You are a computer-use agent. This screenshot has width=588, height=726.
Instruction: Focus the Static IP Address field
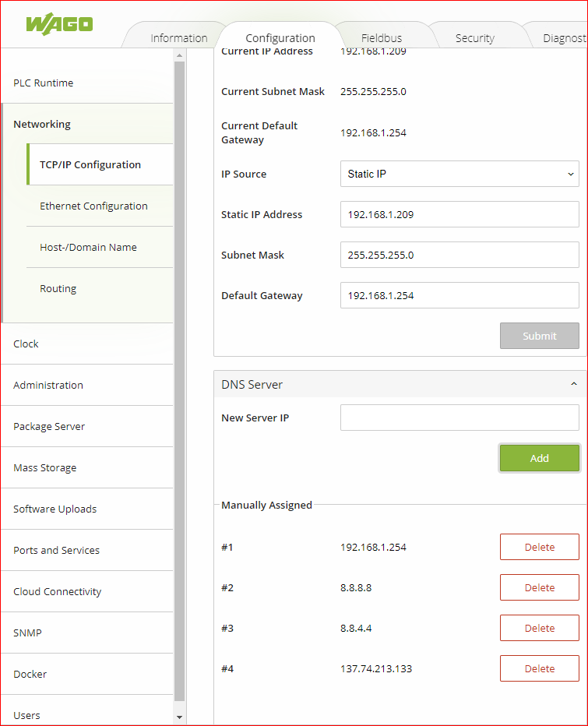coord(459,214)
